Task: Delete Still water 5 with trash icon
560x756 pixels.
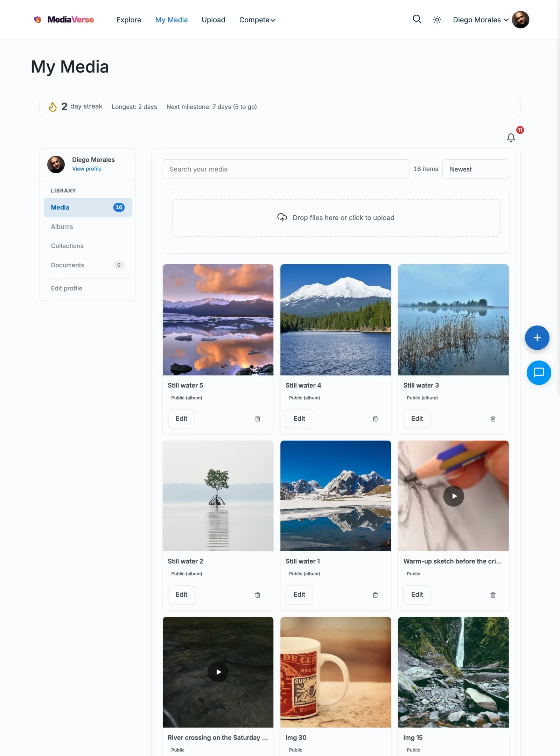Action: tap(258, 419)
